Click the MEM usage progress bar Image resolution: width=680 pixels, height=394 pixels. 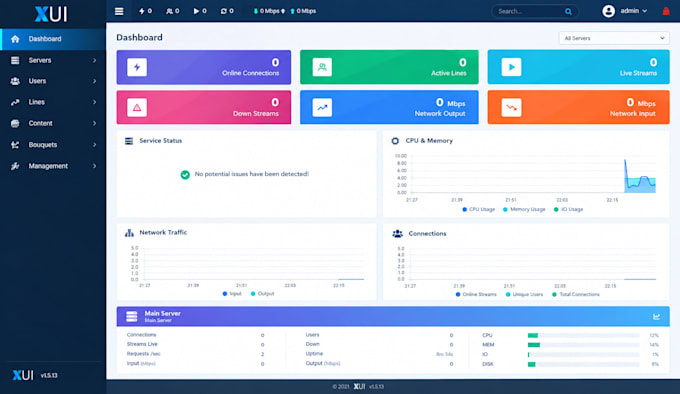(x=583, y=345)
